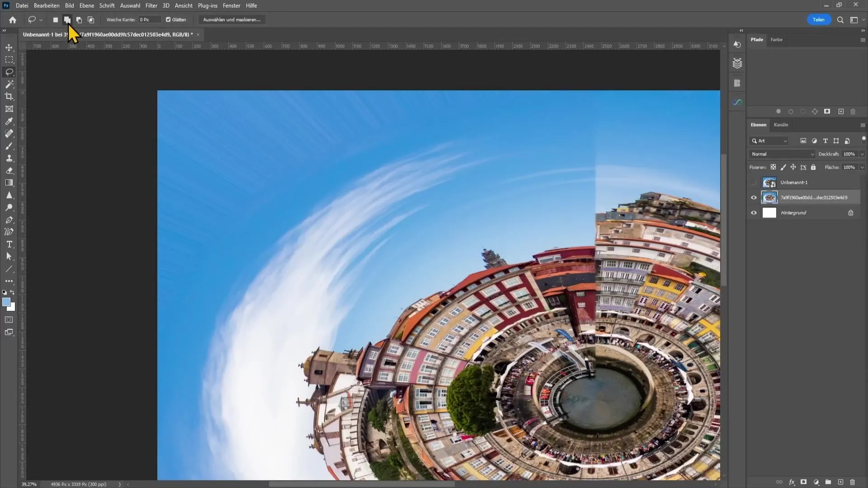Select the Line tool
The height and width of the screenshot is (488, 868).
pos(9,269)
